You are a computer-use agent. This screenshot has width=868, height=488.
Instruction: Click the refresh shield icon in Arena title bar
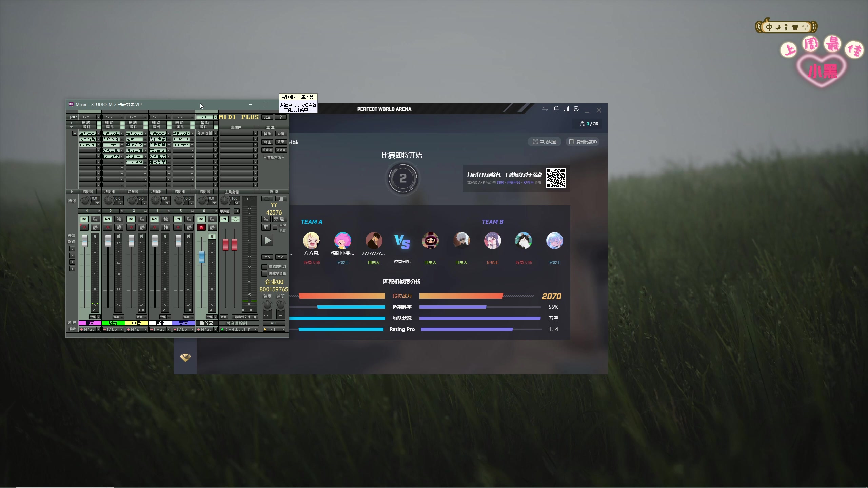pos(576,109)
